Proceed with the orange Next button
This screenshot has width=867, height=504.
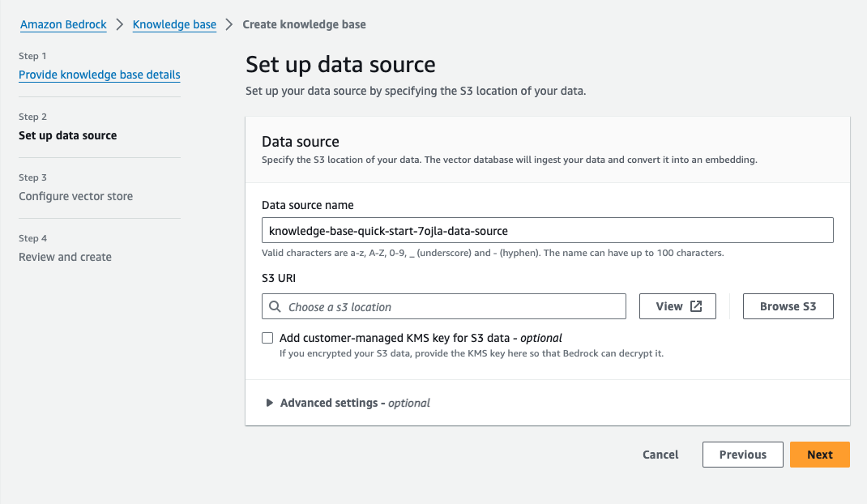coord(819,455)
